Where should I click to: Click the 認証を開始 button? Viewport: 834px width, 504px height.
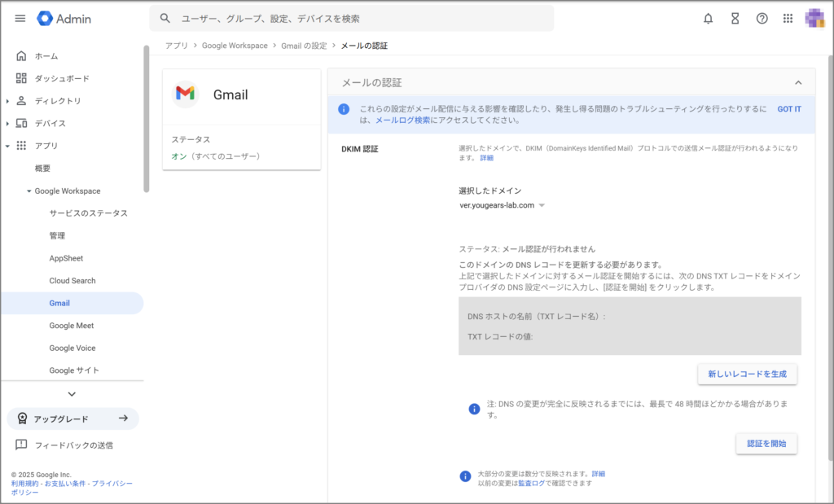point(766,444)
